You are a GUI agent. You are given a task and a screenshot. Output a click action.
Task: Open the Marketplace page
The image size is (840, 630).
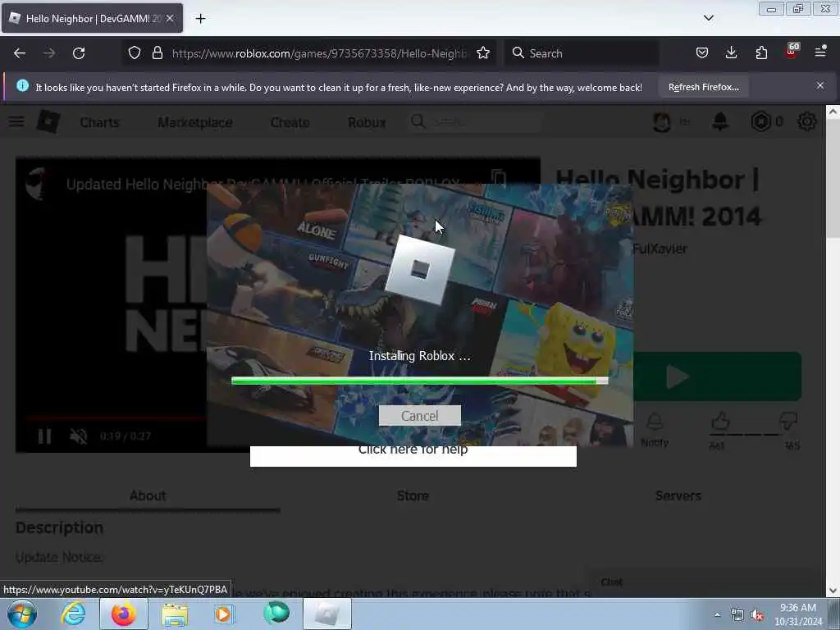(195, 123)
